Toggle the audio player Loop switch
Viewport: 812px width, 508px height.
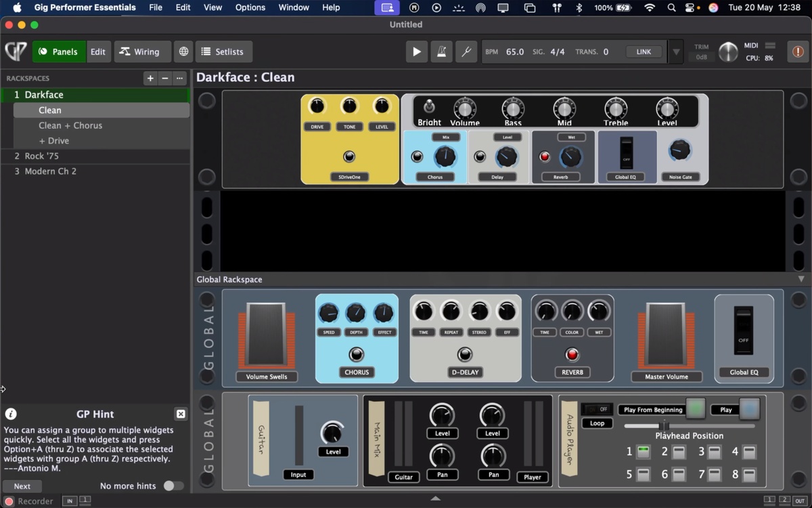point(597,410)
